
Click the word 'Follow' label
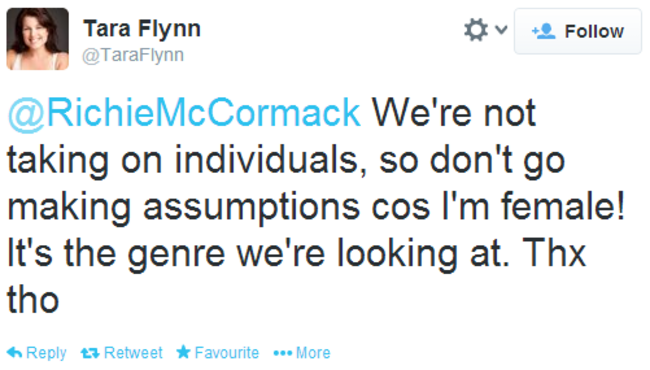[594, 31]
